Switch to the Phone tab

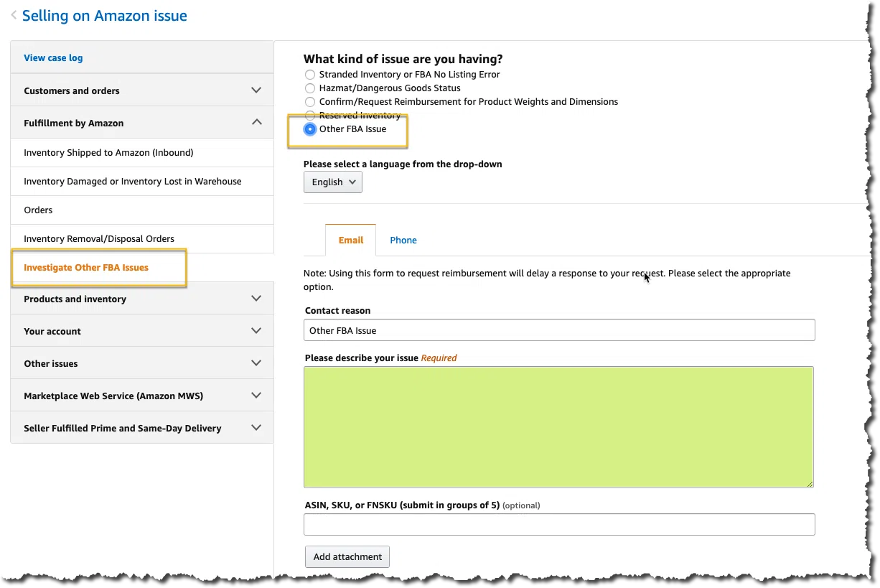pyautogui.click(x=403, y=240)
